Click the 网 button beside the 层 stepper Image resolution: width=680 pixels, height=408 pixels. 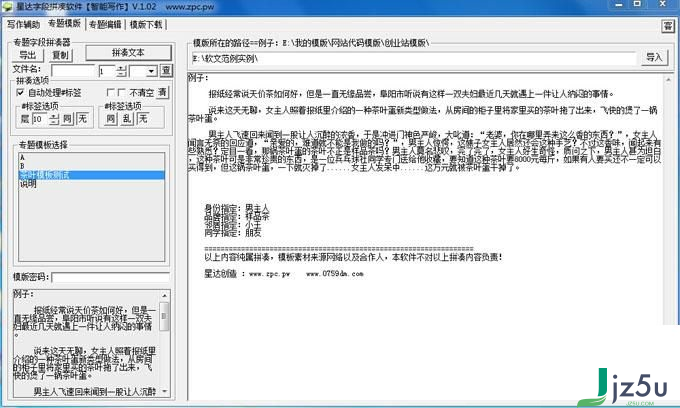click(67, 119)
